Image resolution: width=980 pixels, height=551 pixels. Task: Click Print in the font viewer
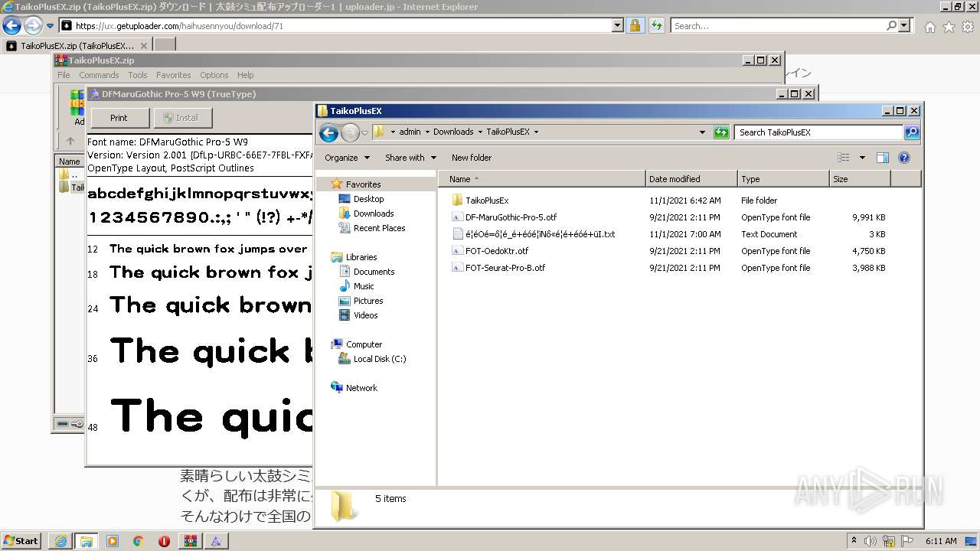tap(119, 118)
